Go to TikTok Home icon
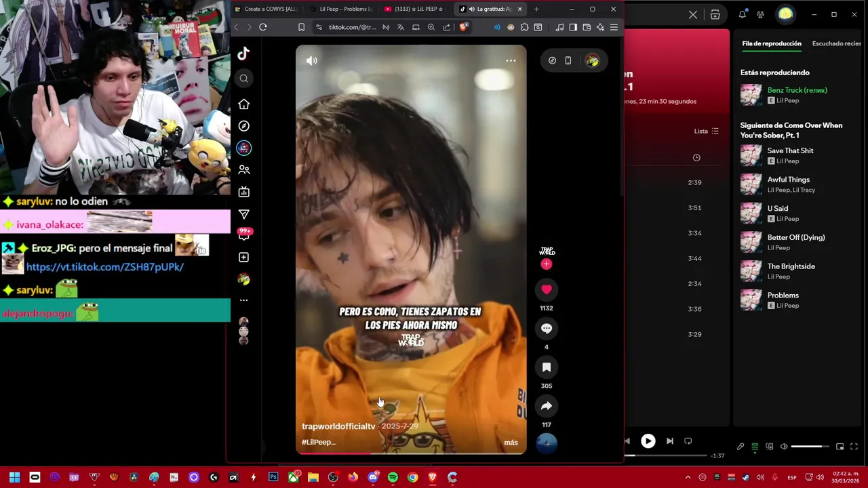 click(x=244, y=104)
